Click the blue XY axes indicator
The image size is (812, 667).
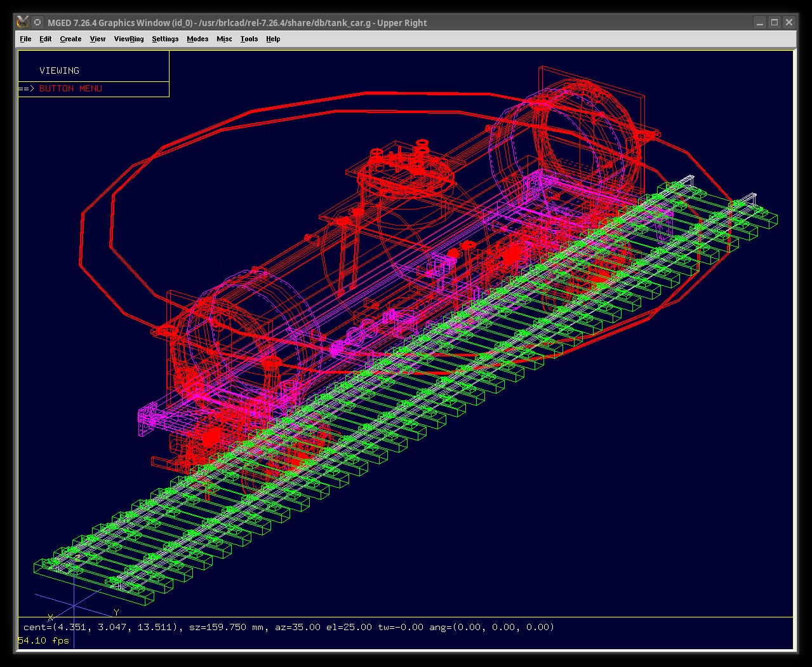(x=74, y=605)
